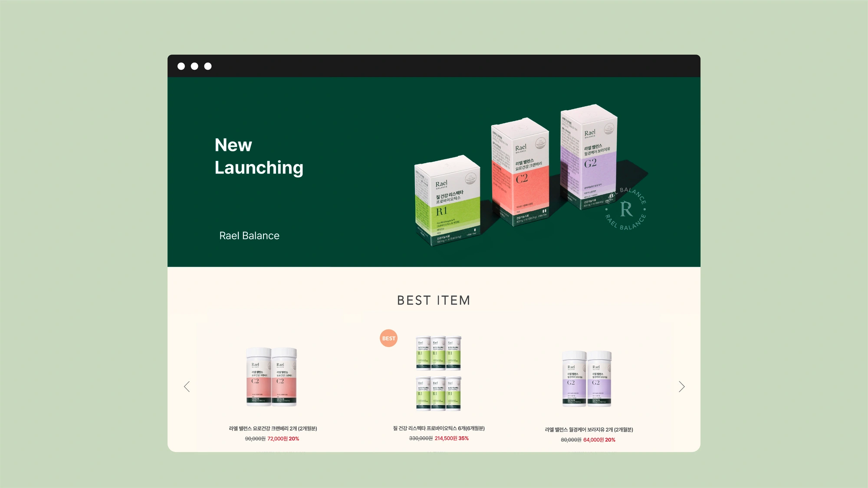Image resolution: width=868 pixels, height=488 pixels.
Task: Click the middle window dot in title bar
Action: click(x=194, y=66)
